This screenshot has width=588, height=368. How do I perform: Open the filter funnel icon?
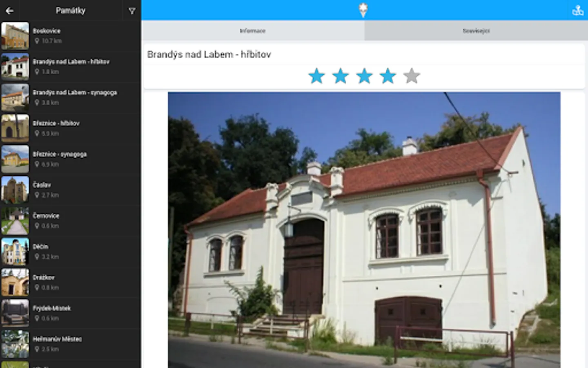click(132, 11)
